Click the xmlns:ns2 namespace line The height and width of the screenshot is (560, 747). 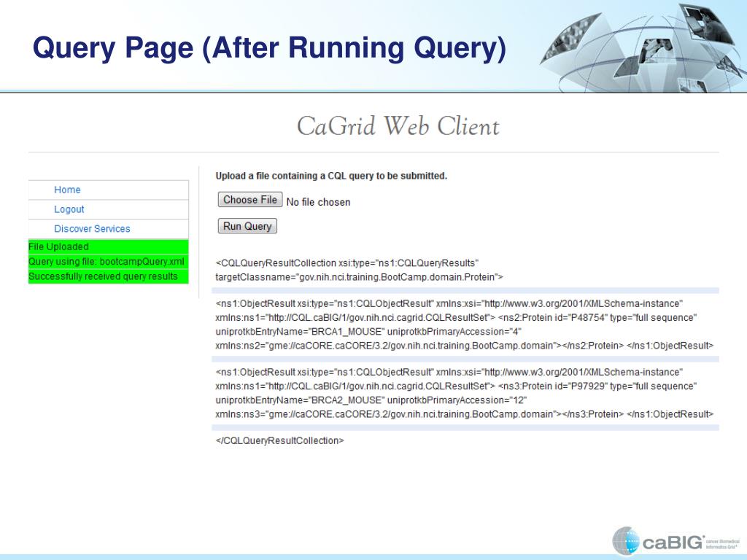pos(465,345)
